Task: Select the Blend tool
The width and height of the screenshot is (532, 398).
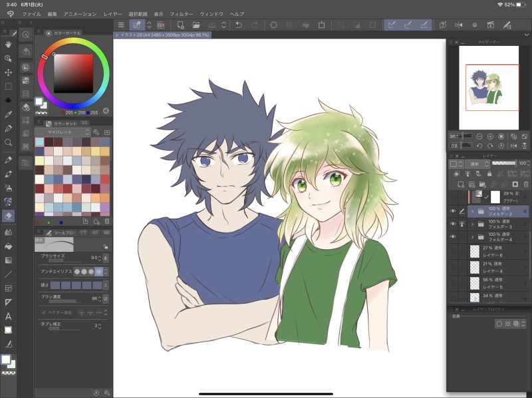Action: 8,233
